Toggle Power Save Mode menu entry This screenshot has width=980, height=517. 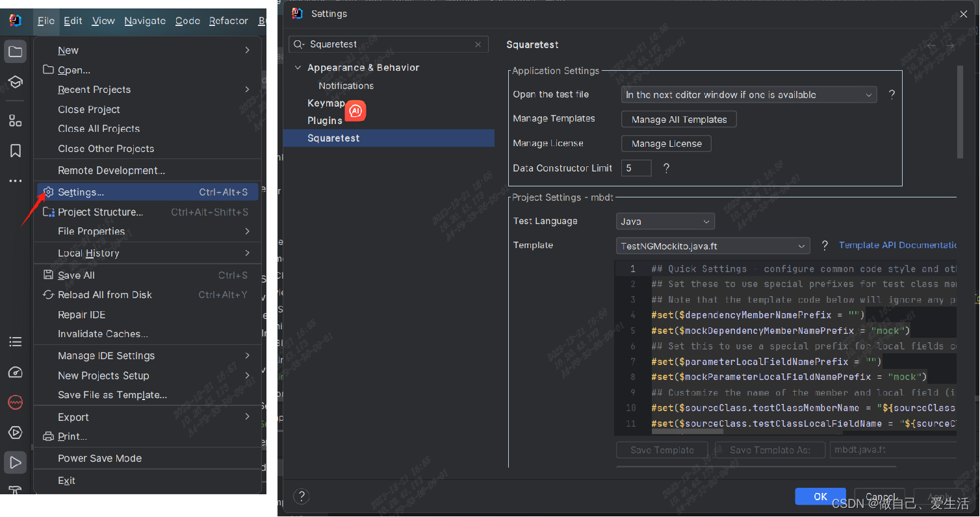pos(148,459)
